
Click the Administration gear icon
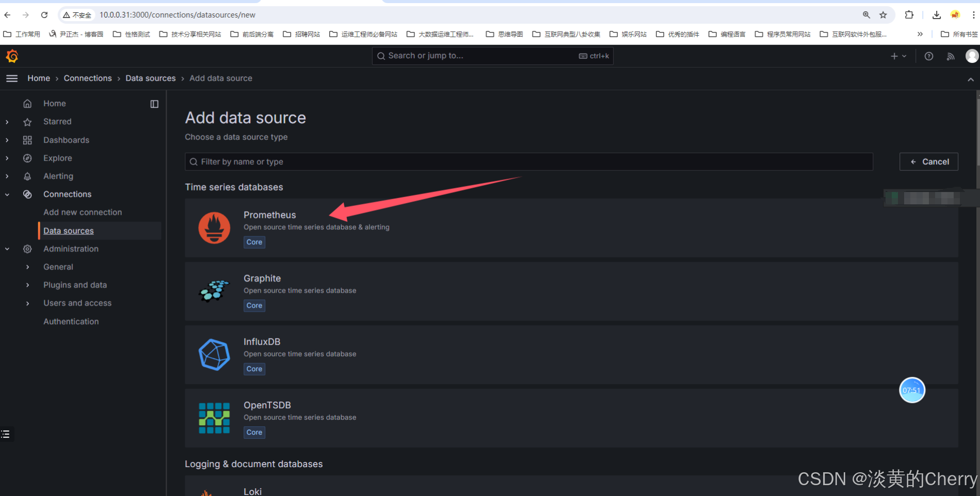click(27, 249)
